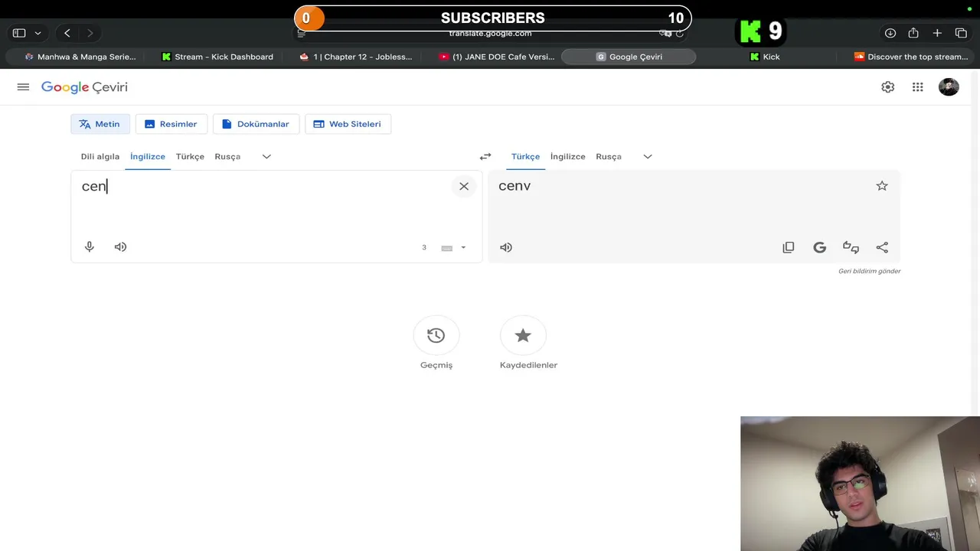This screenshot has height=551, width=980.
Task: Rate this translation
Action: pyautogui.click(x=851, y=247)
